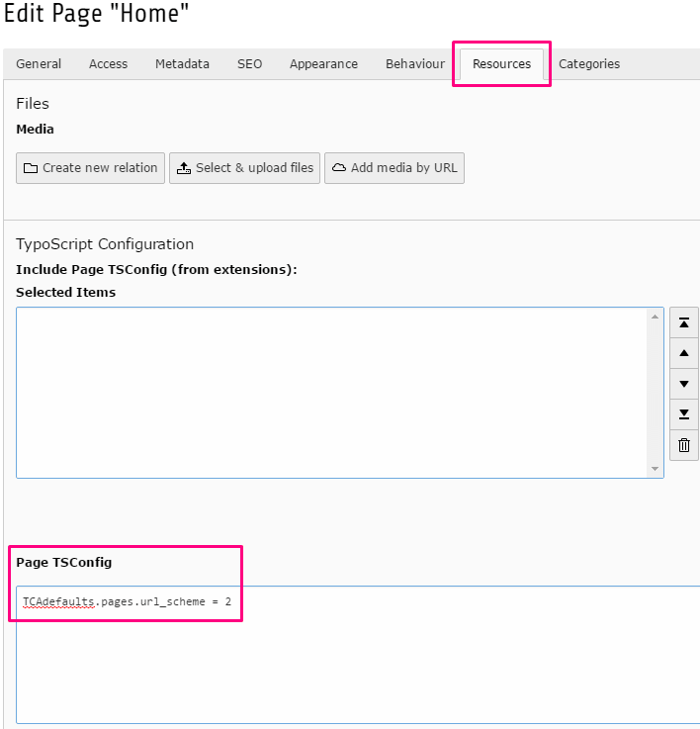Move selected item to top
The height and width of the screenshot is (729, 700).
pyautogui.click(x=684, y=322)
